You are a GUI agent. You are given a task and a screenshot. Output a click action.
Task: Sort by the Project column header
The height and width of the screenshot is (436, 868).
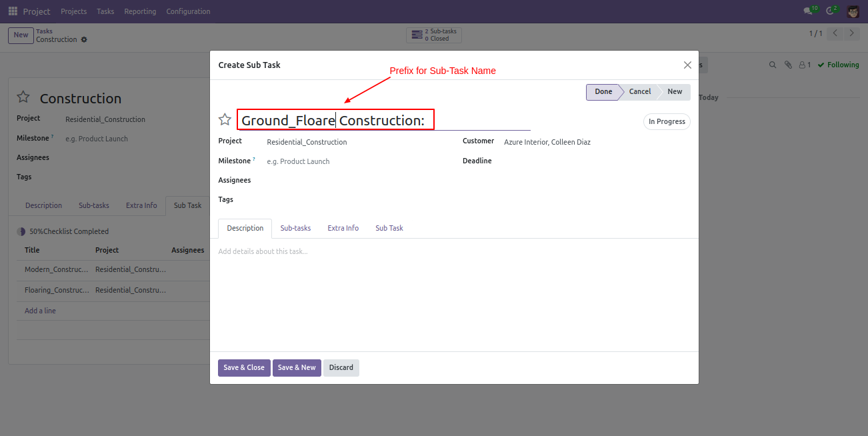click(107, 250)
